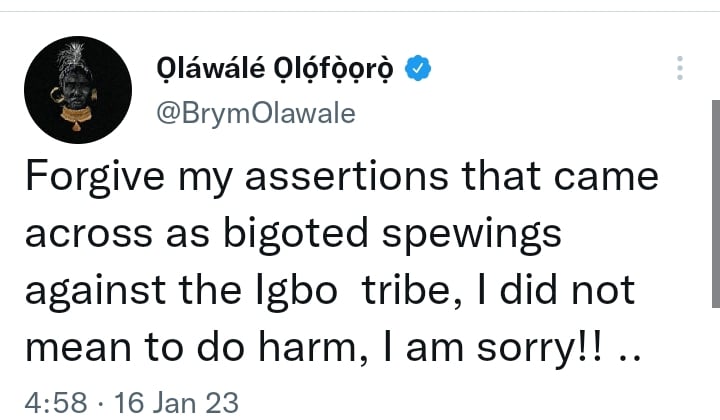Visit the @BrymOlawale handle
The height and width of the screenshot is (420, 720).
point(256,113)
